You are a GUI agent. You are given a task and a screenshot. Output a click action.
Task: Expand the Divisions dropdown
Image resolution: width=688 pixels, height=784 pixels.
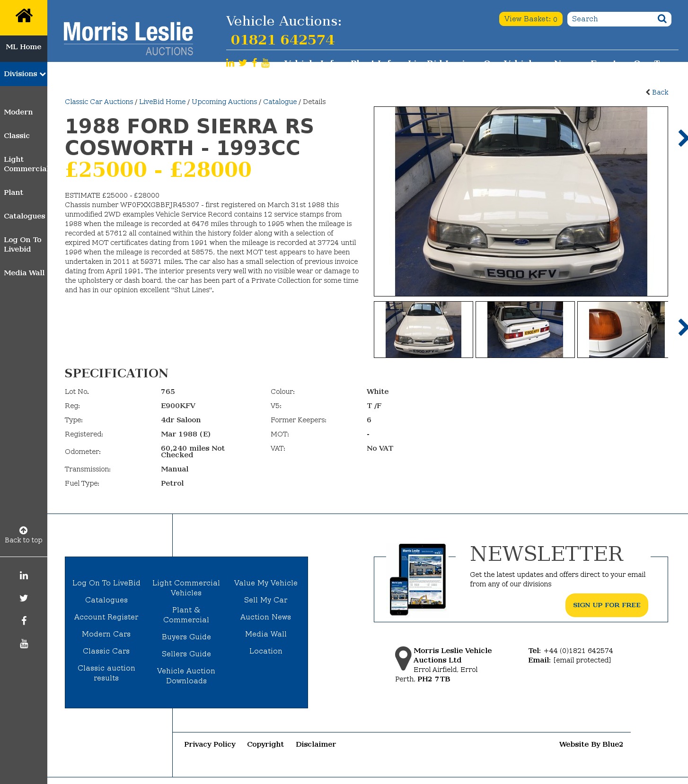24,74
